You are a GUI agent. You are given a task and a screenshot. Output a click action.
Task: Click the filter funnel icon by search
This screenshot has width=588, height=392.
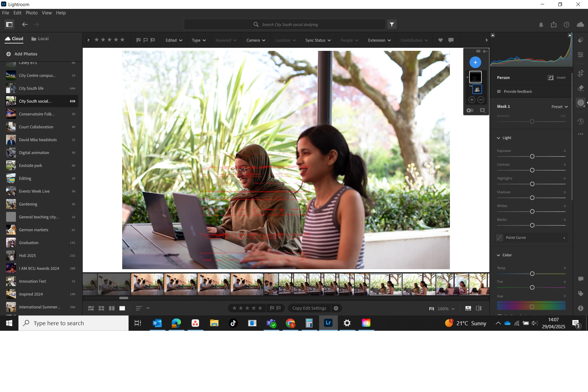click(392, 24)
